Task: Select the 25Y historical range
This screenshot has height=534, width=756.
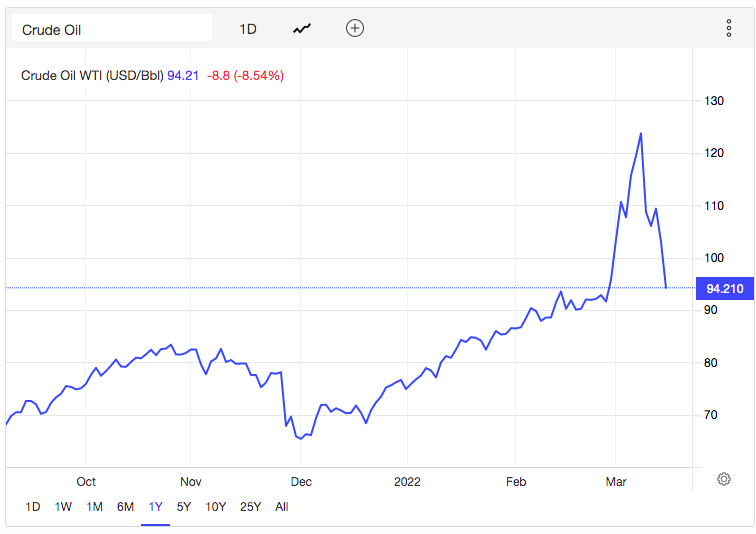Action: click(x=250, y=507)
